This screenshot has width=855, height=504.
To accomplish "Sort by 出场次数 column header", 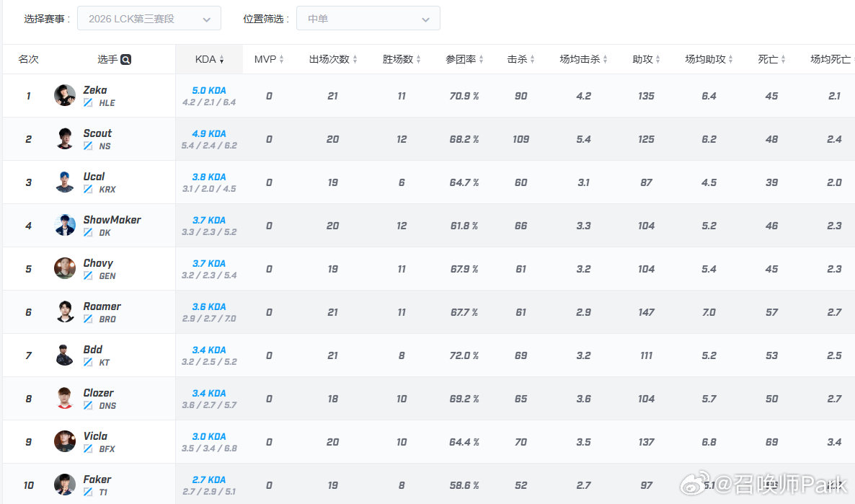I will [333, 59].
